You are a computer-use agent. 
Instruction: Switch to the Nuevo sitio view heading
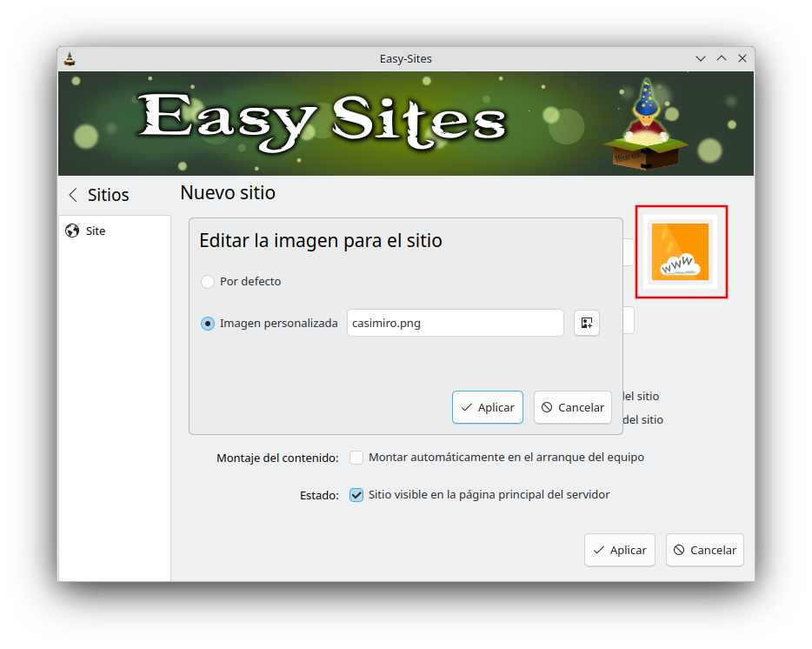click(x=227, y=192)
